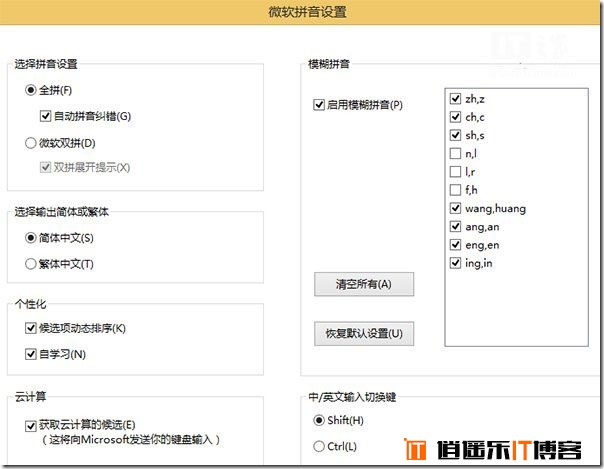Viewport: 604px width, 469px height.
Task: Enable the f,h fuzzy pair
Action: (x=455, y=190)
